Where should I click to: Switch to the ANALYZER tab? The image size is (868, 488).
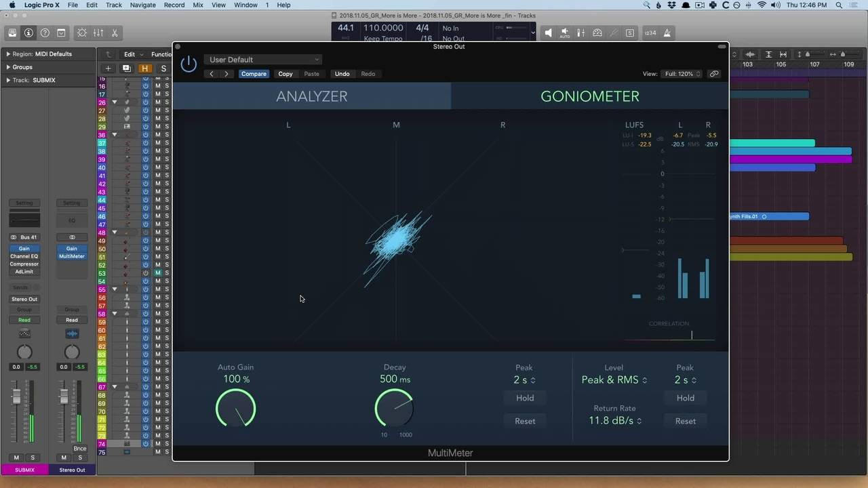tap(312, 96)
